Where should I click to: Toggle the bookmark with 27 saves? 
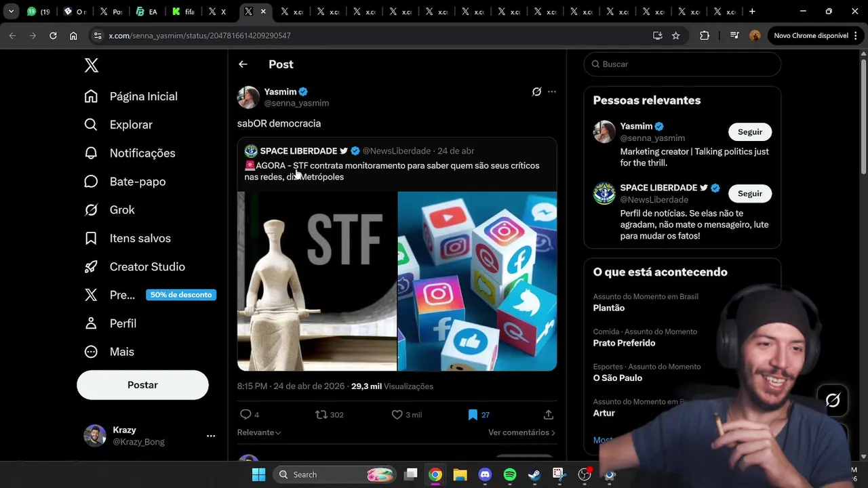click(x=479, y=414)
